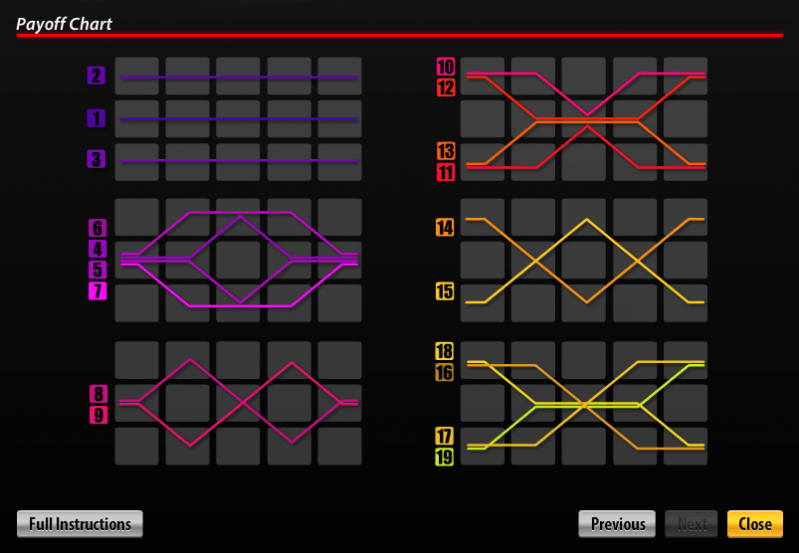Click the magenta payline 7 badge
Viewport: 799px width, 553px height.
coord(97,291)
